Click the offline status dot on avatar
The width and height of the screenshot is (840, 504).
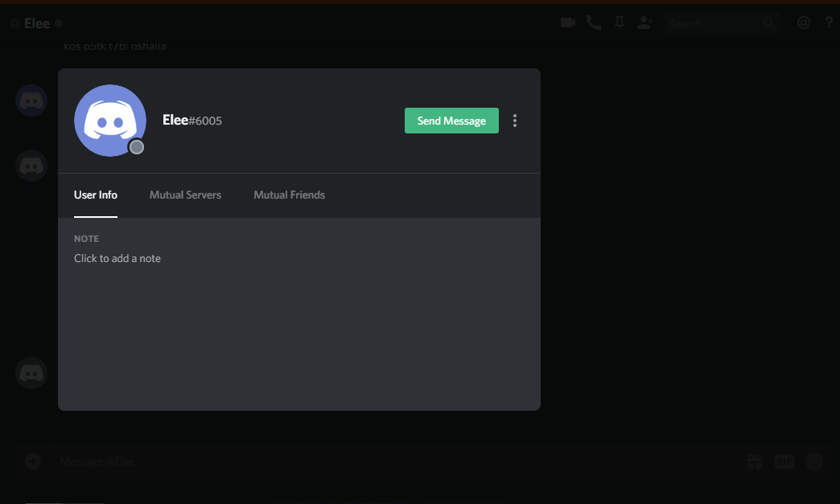tap(137, 147)
